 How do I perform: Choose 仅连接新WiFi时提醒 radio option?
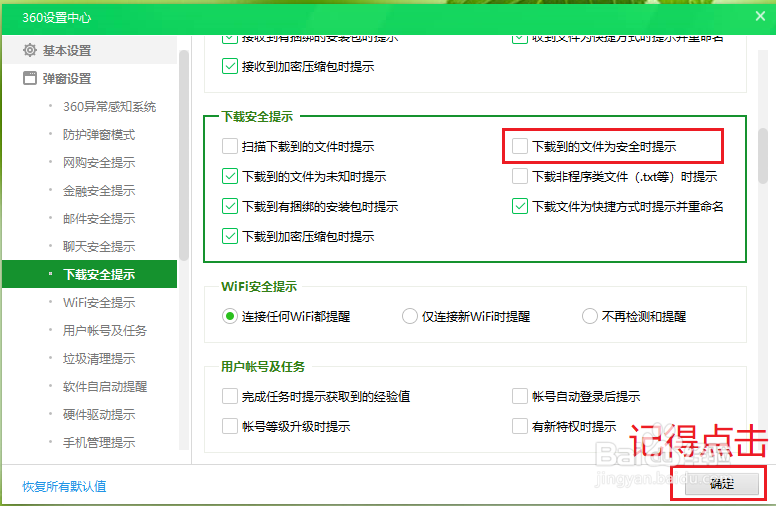pos(410,316)
